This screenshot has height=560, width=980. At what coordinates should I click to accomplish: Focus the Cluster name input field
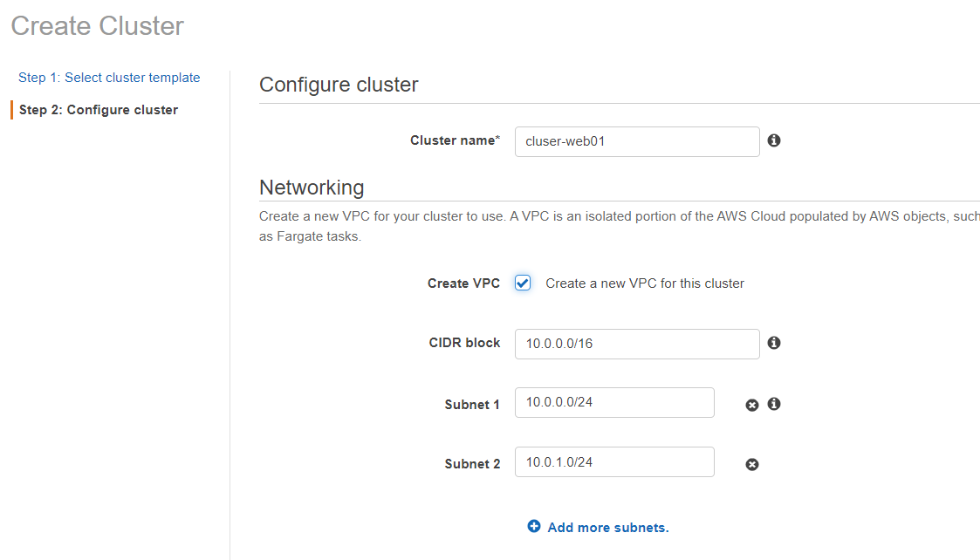point(637,141)
